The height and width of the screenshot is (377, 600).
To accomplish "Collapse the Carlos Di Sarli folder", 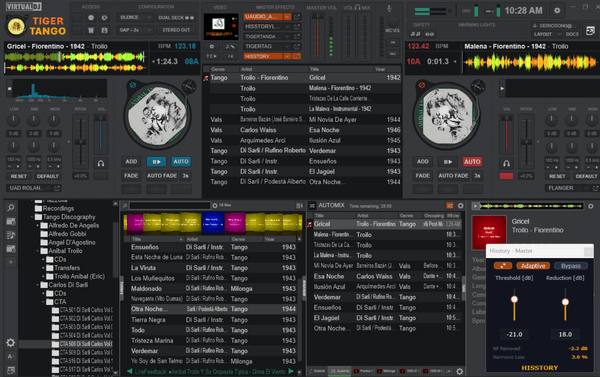I will point(38,285).
